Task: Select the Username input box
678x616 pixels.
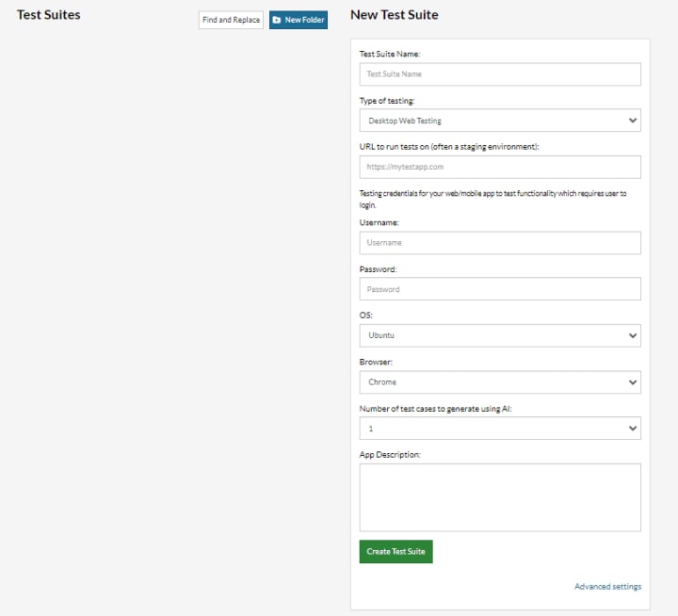Action: click(x=500, y=243)
